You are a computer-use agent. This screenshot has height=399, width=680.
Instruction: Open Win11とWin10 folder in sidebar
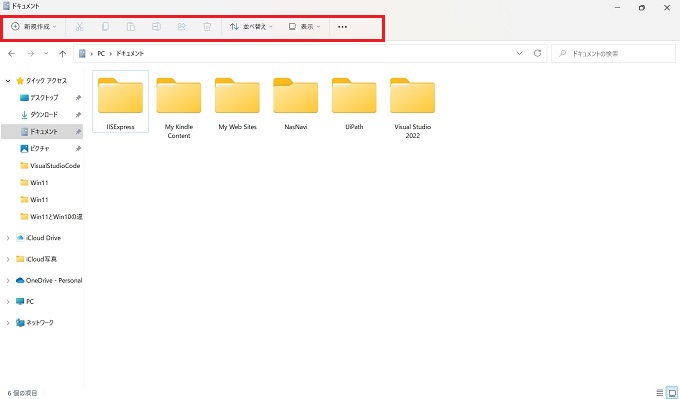(x=51, y=216)
